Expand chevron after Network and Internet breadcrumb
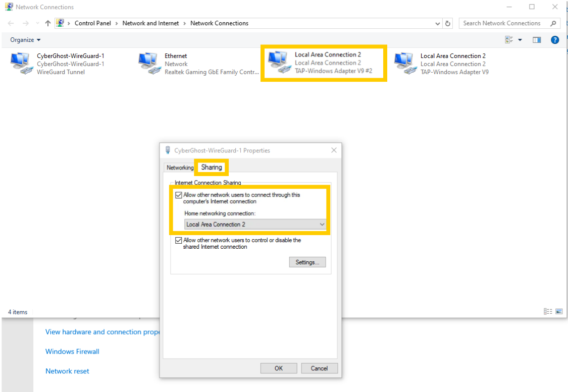 coord(184,23)
